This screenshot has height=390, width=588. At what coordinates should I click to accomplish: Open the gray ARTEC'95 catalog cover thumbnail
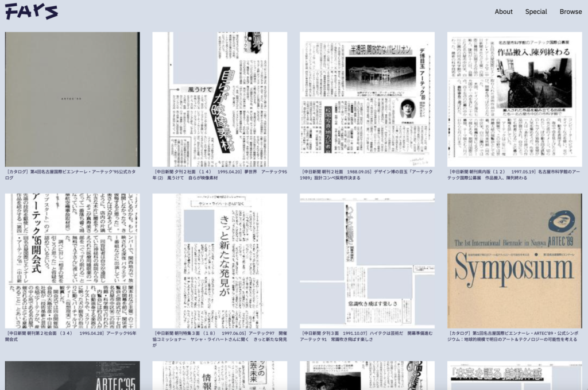(72, 99)
